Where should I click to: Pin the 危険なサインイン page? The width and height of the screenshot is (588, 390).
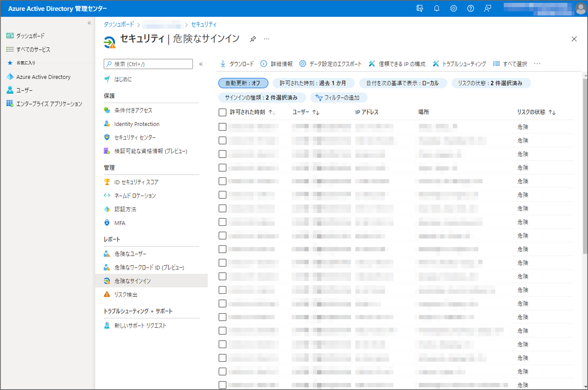(x=253, y=39)
